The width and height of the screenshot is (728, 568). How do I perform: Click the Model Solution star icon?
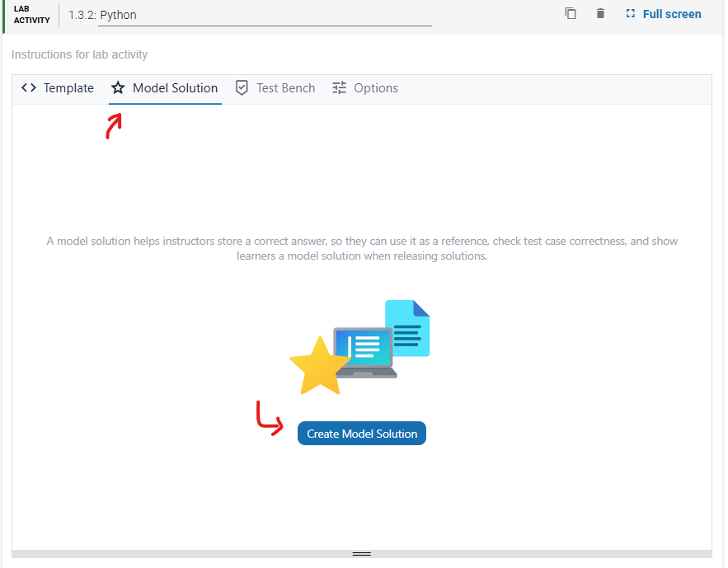click(118, 87)
